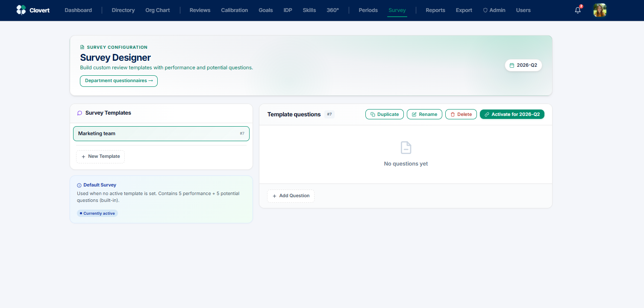Duplicate the current template
644x308 pixels.
pos(385,114)
